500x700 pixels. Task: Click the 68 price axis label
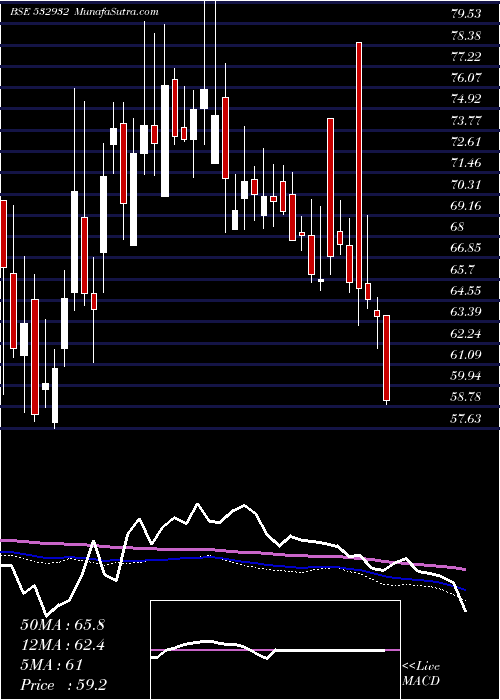point(458,227)
